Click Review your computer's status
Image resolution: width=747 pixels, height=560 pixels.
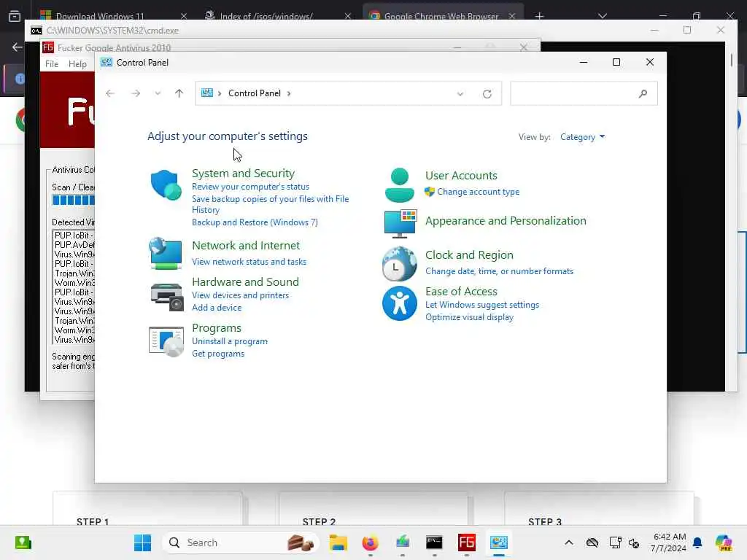[x=251, y=187]
